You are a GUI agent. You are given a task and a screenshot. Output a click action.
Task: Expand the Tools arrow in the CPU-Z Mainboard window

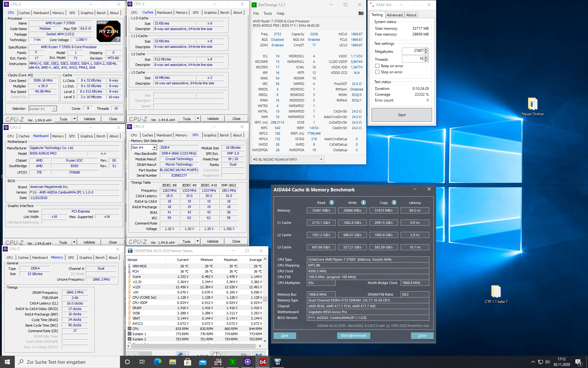tap(74, 242)
